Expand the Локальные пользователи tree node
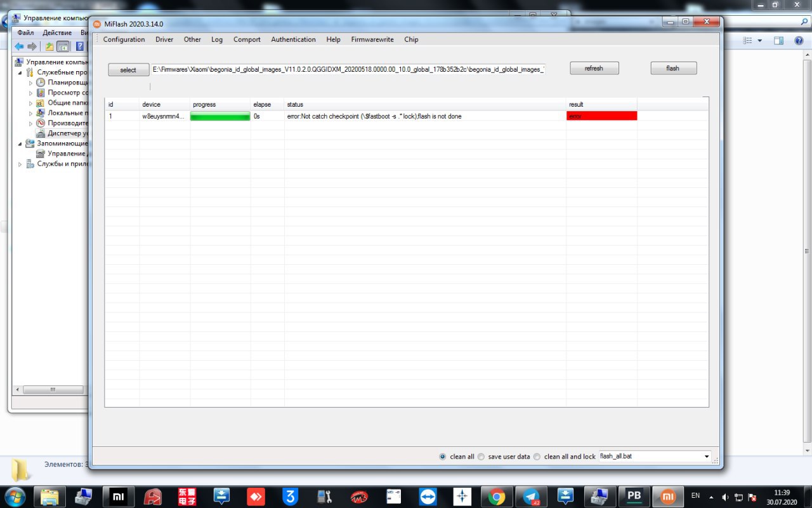The width and height of the screenshot is (812, 508). click(30, 113)
